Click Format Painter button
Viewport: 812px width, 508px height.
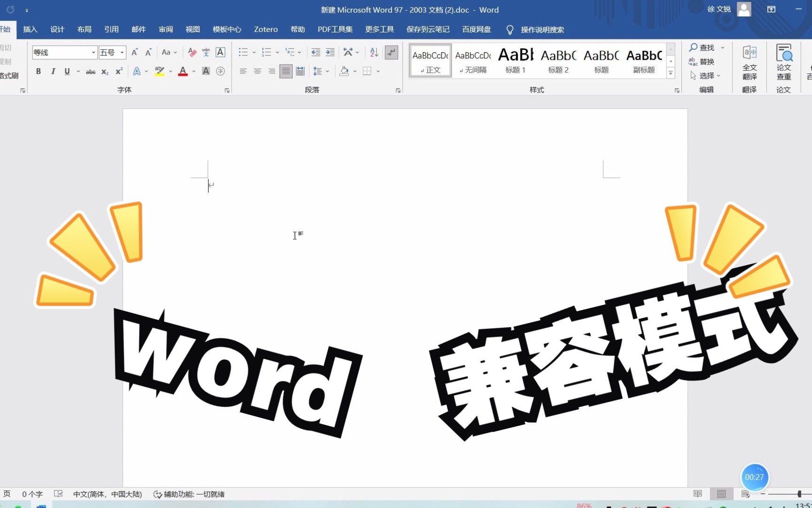9,76
